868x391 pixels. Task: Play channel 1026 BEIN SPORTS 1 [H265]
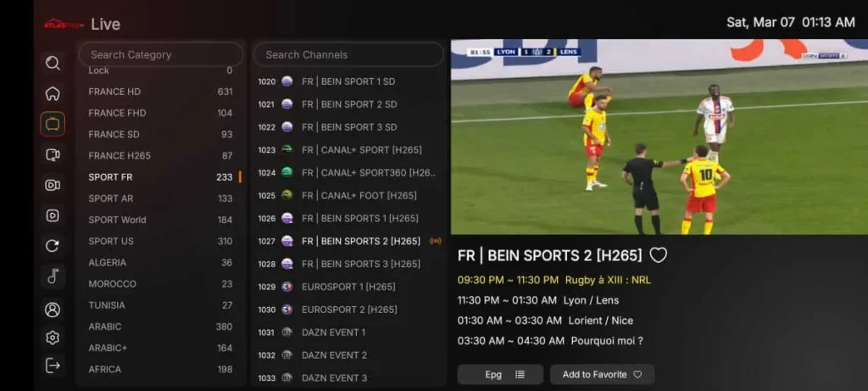click(x=348, y=218)
